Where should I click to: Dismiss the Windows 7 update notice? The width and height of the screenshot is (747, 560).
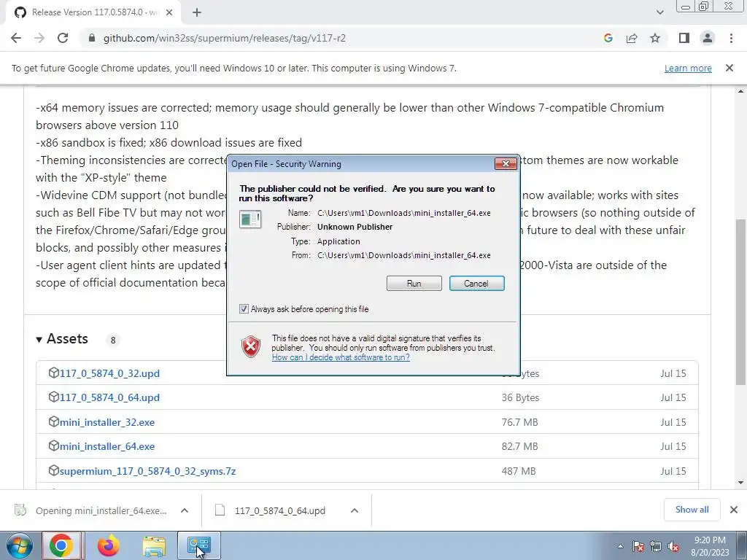[x=729, y=68]
